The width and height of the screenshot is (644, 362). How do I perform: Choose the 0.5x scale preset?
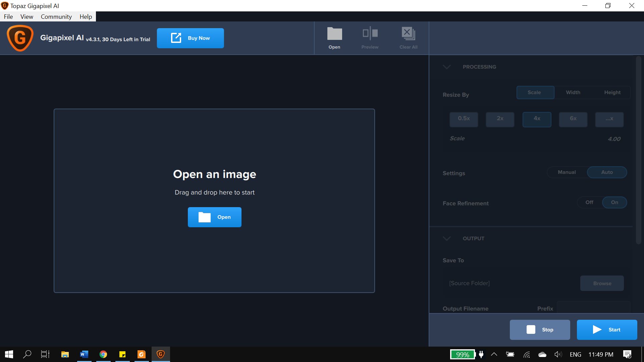pyautogui.click(x=464, y=119)
